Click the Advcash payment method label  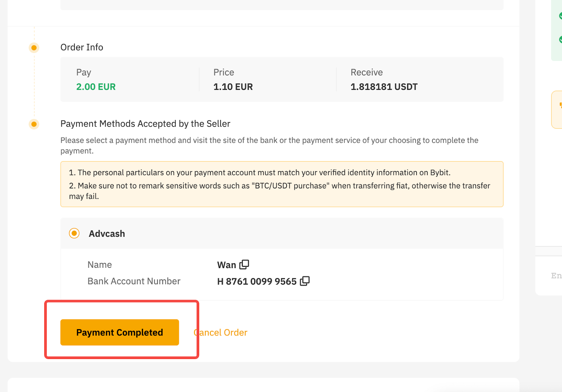pyautogui.click(x=107, y=234)
